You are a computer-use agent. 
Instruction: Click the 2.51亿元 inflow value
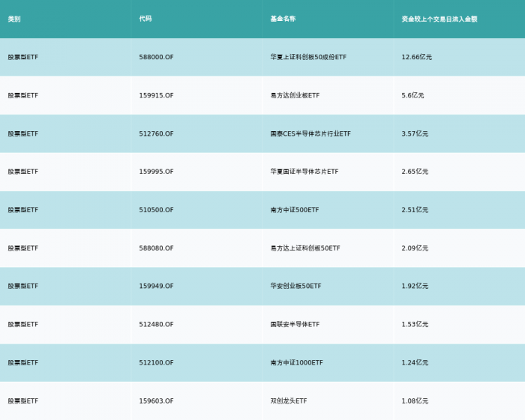[x=415, y=210]
